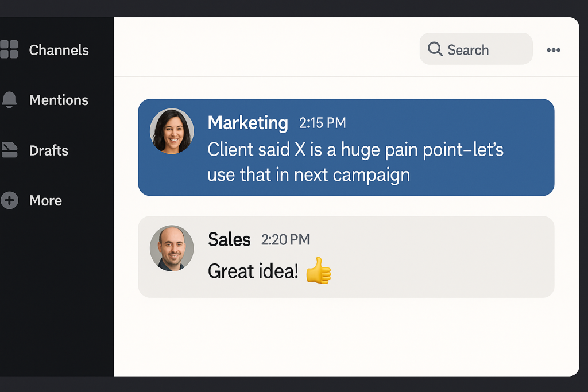Open the three-dot options menu
The height and width of the screenshot is (392, 588).
553,50
